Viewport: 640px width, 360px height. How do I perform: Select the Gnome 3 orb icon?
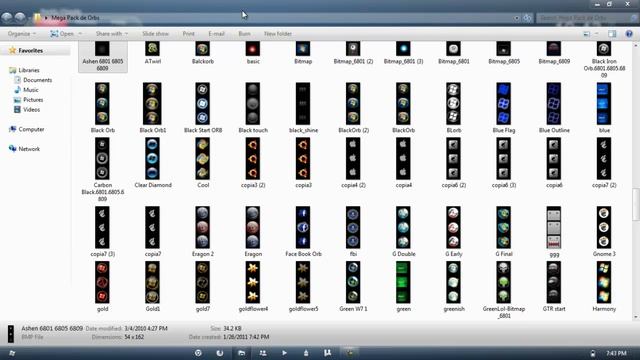pos(604,227)
